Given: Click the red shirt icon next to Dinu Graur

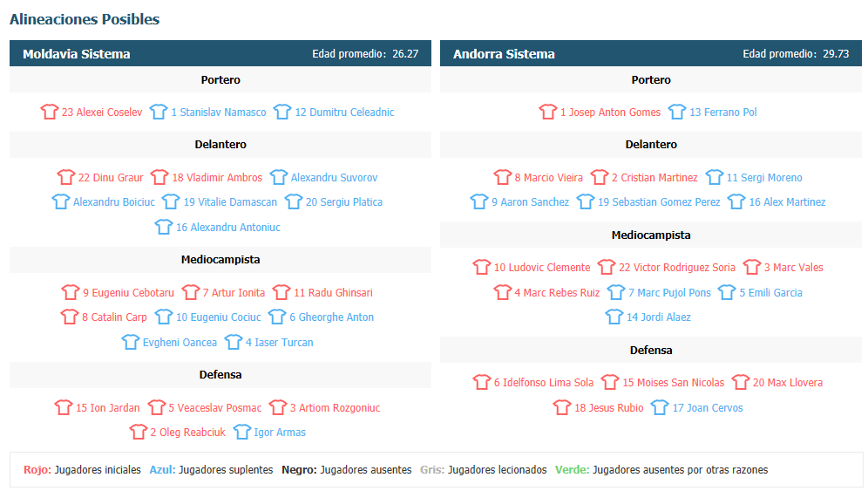Looking at the screenshot, I should (x=66, y=177).
